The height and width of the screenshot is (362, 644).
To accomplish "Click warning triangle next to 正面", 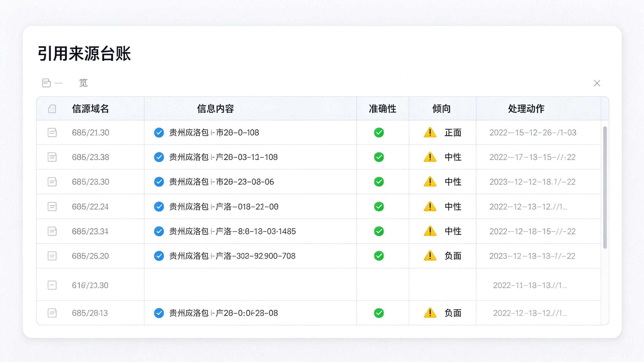I will (x=430, y=132).
